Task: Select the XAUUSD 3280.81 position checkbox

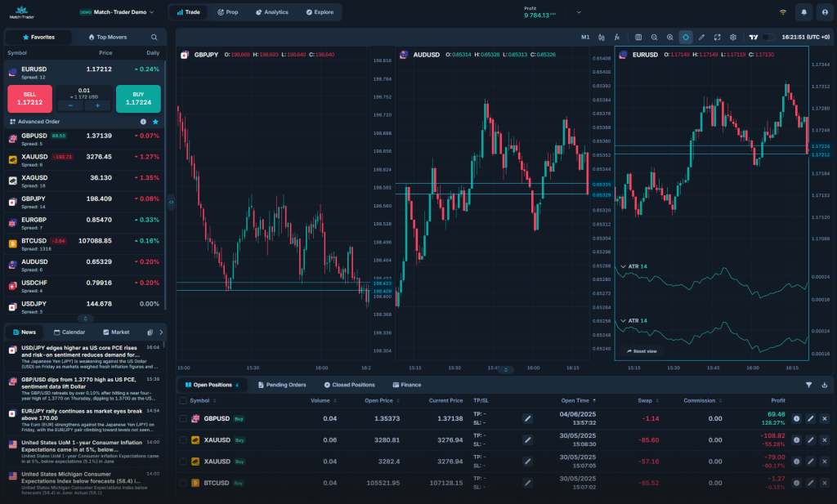Action: pyautogui.click(x=183, y=440)
